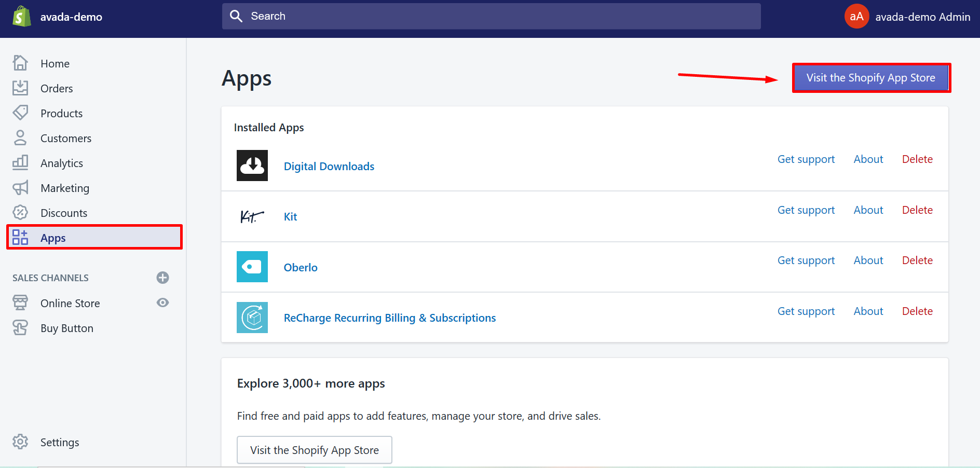980x468 pixels.
Task: Open the avada-demo Admin account menu
Action: tap(907, 17)
